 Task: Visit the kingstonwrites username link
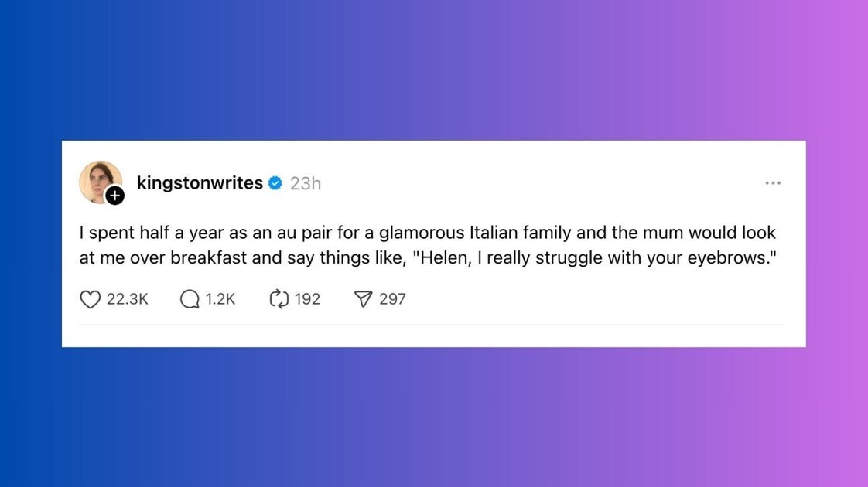tap(200, 182)
